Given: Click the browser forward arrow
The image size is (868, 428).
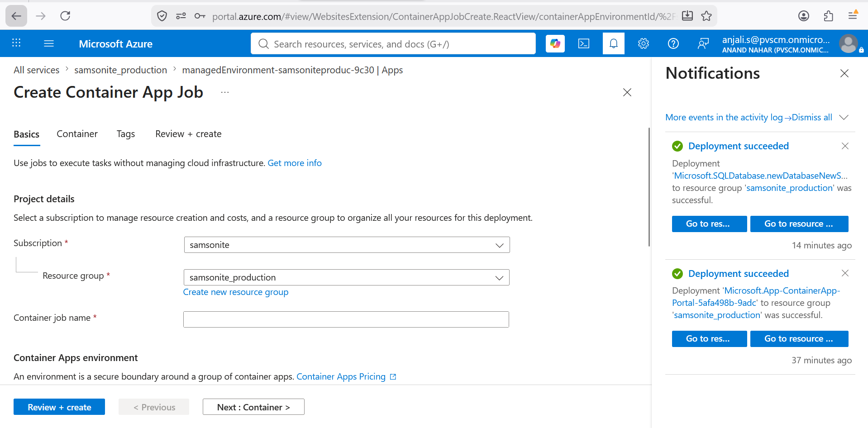Looking at the screenshot, I should [x=41, y=16].
